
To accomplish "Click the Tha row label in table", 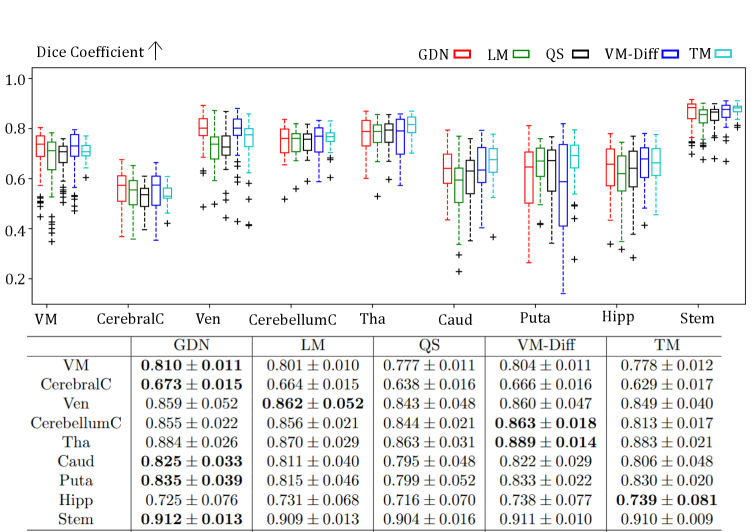I will point(76,442).
